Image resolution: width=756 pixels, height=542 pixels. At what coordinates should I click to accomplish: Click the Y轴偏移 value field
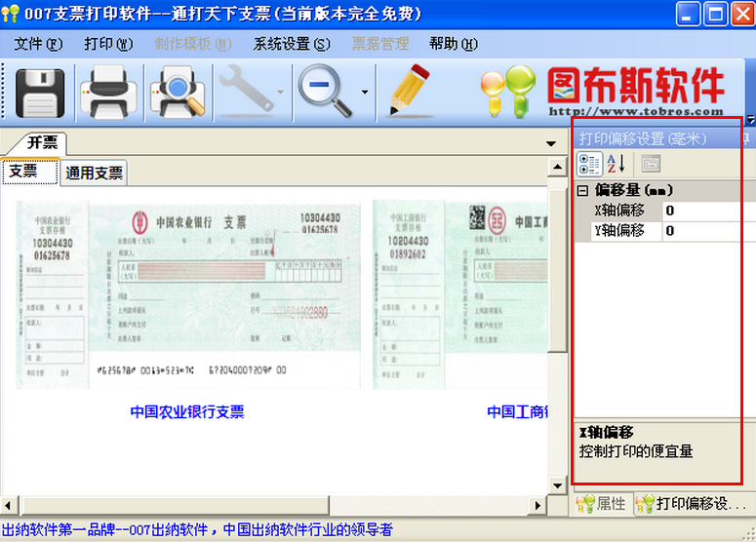(x=709, y=231)
